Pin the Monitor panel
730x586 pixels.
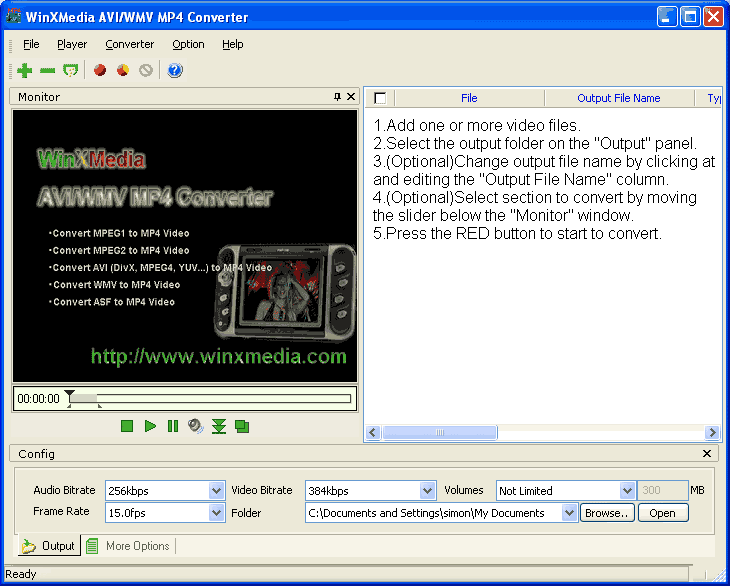(x=338, y=96)
